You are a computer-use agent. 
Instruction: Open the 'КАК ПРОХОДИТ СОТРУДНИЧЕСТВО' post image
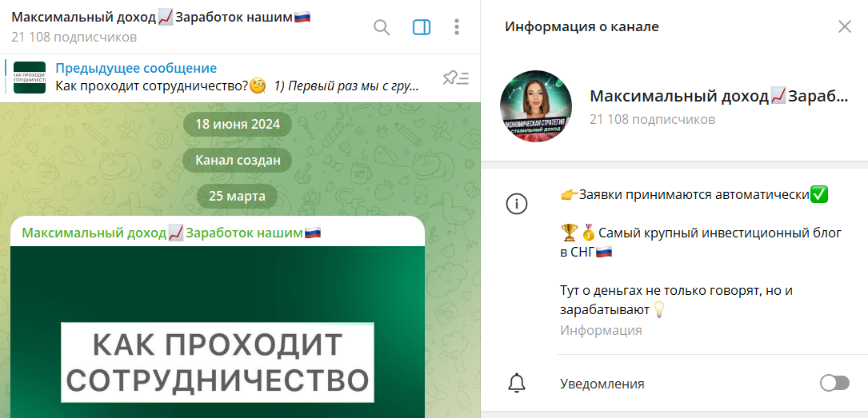(218, 332)
